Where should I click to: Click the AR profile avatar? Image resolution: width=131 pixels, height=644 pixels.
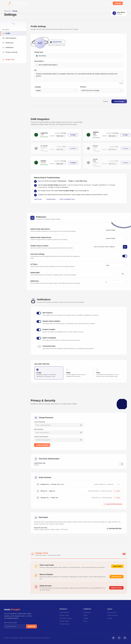coord(40,43)
